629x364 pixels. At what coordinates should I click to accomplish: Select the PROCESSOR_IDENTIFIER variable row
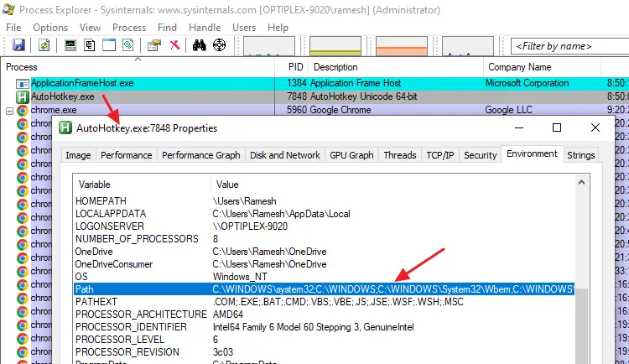324,327
